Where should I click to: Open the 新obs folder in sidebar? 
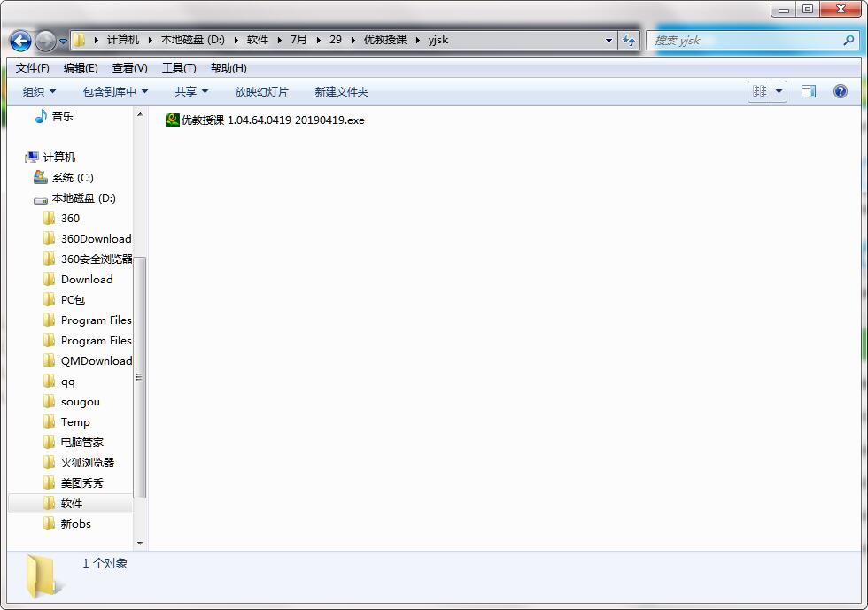(x=75, y=523)
